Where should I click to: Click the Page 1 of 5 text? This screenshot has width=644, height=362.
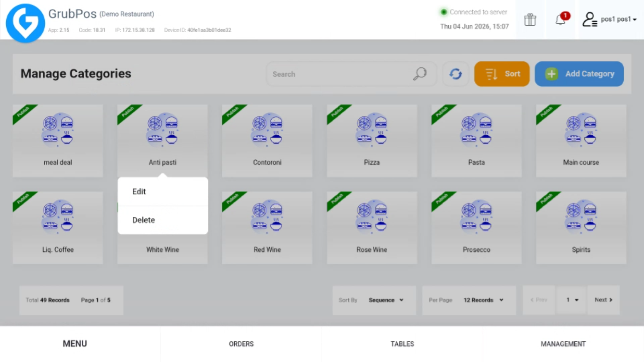click(x=96, y=300)
